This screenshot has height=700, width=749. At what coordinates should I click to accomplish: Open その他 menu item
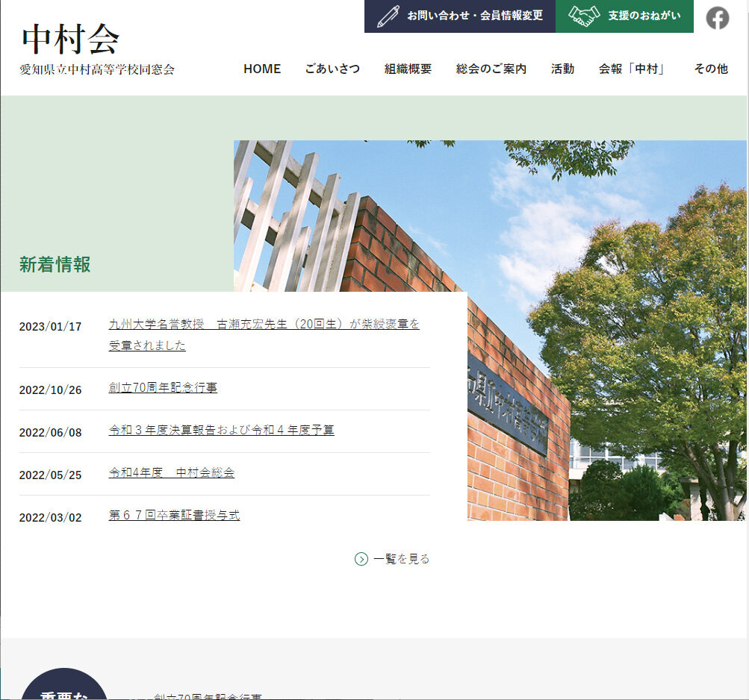pos(711,69)
